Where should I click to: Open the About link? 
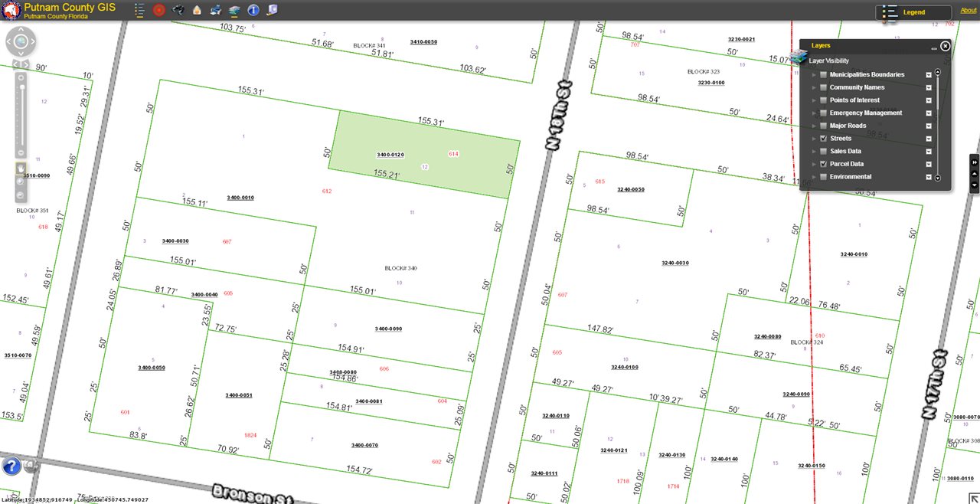pyautogui.click(x=969, y=11)
